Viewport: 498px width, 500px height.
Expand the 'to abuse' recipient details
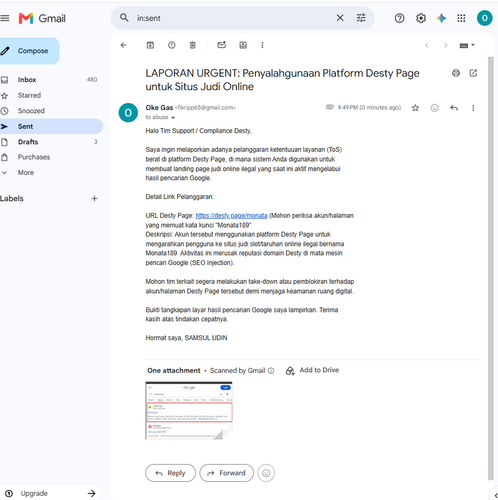(x=173, y=118)
